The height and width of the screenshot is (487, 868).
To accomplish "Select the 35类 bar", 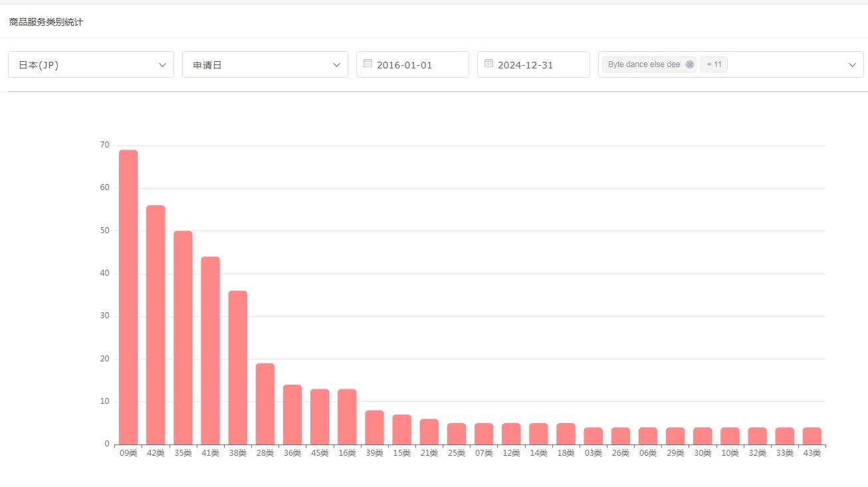I will click(x=183, y=338).
